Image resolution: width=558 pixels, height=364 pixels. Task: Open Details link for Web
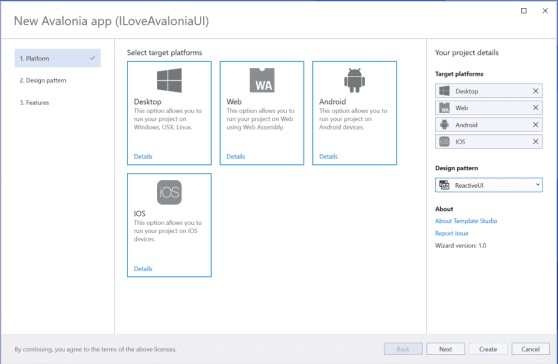[236, 157]
